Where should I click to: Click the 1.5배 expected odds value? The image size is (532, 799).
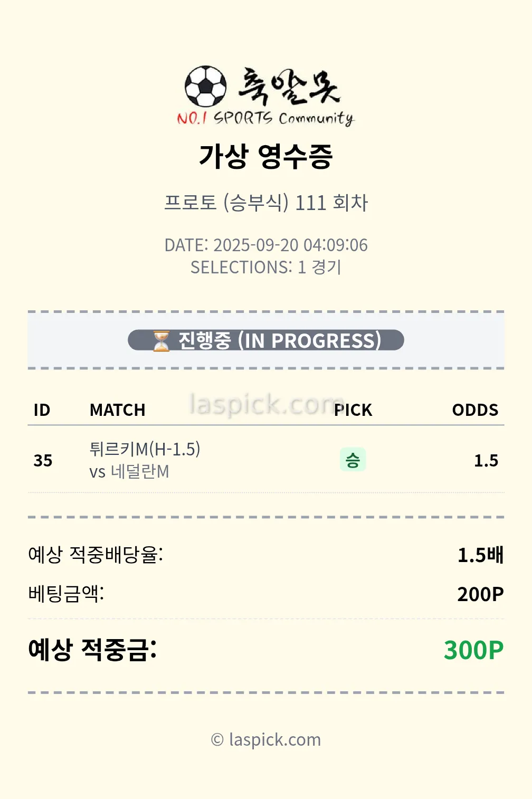(480, 555)
